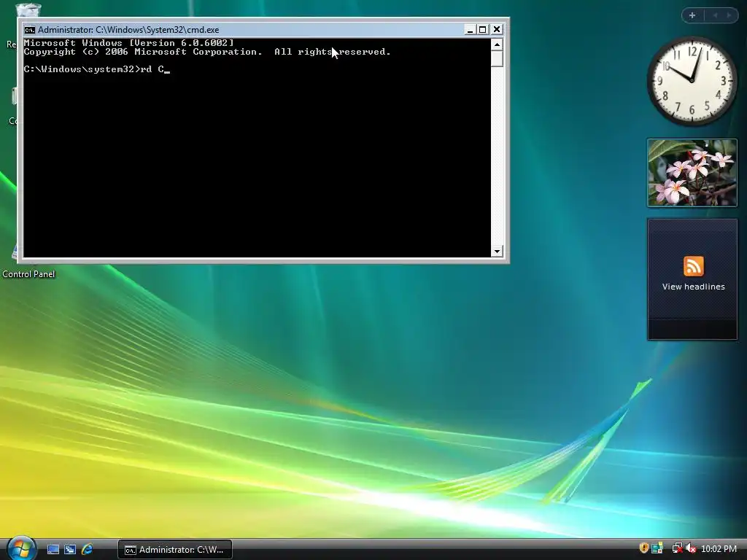
Task: Click the cmd scrollbar up arrow
Action: (497, 44)
